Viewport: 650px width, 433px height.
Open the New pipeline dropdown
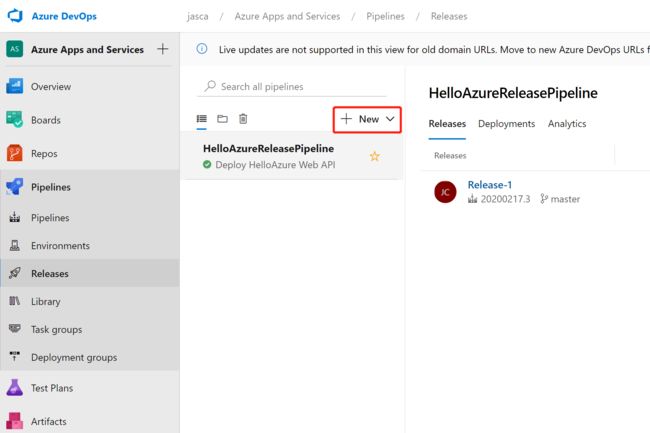click(367, 119)
